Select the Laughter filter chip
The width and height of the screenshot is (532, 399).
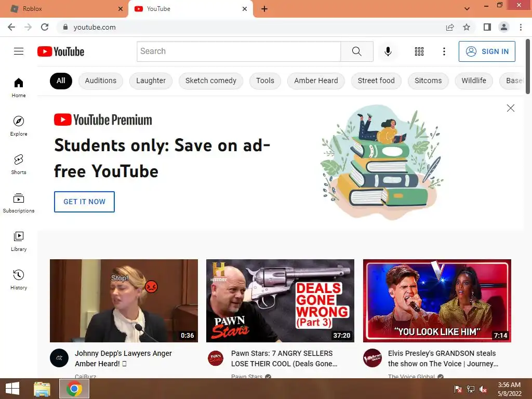pyautogui.click(x=151, y=81)
